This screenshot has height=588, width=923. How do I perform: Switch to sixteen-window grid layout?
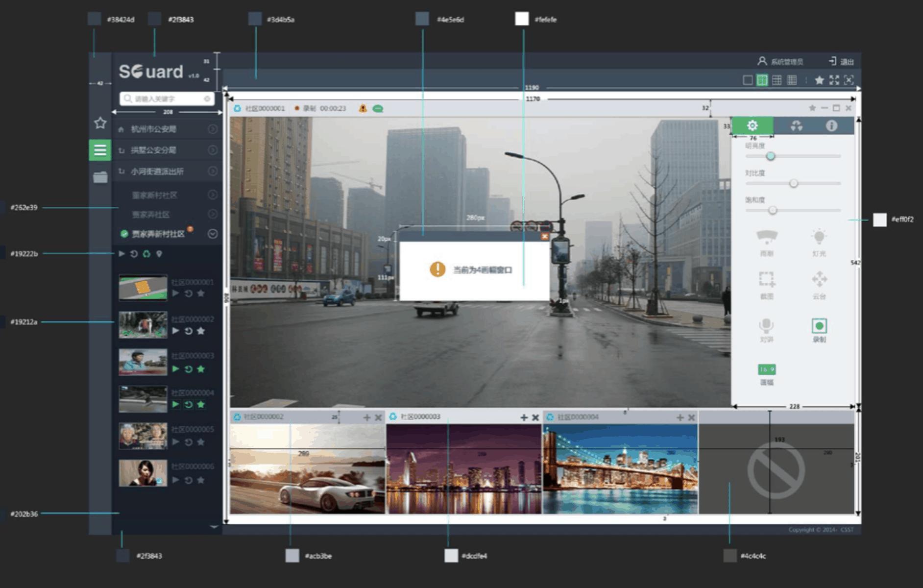click(x=792, y=80)
